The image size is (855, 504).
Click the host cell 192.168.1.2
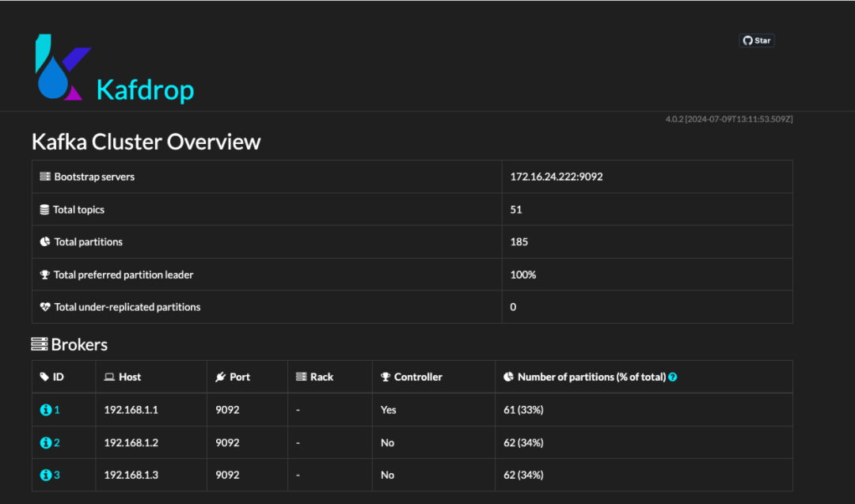click(131, 442)
